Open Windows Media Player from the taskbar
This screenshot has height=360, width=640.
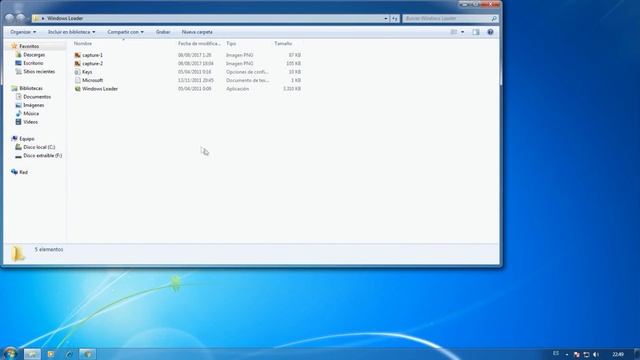pyautogui.click(x=51, y=354)
